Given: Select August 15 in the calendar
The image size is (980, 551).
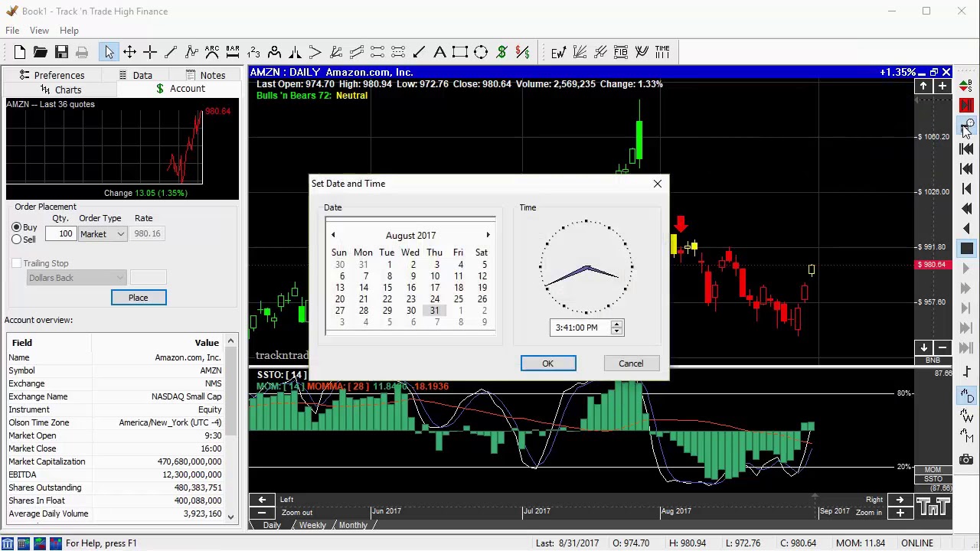Looking at the screenshot, I should [387, 288].
